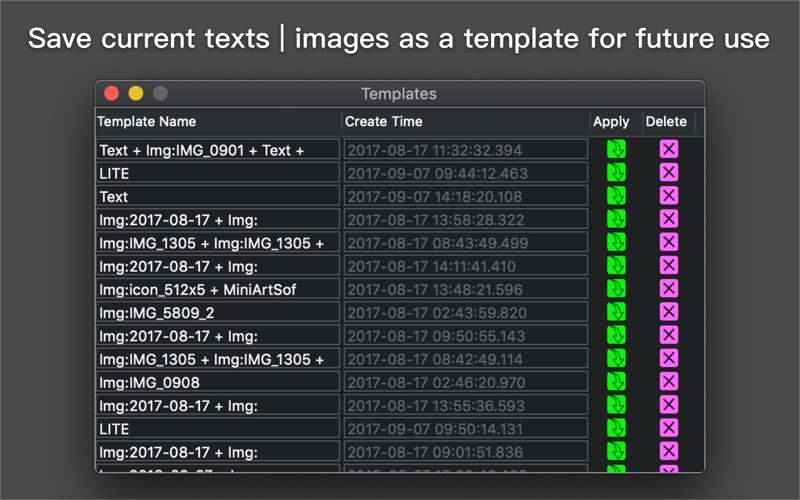Edit the 'Img:icon_512x5 + MiniArtSof' name field
The height and width of the screenshot is (500, 800).
(x=218, y=289)
